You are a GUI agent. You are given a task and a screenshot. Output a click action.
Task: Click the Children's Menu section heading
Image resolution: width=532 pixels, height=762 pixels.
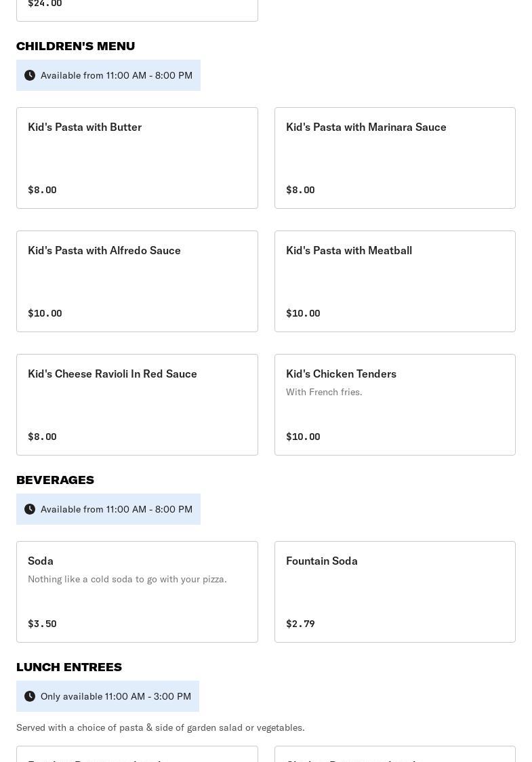tap(76, 46)
